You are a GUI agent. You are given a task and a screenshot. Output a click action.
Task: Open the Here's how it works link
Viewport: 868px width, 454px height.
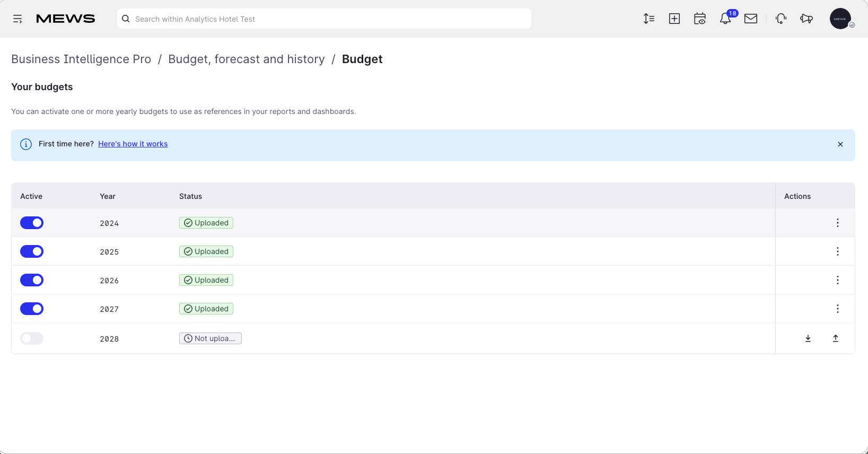[133, 144]
